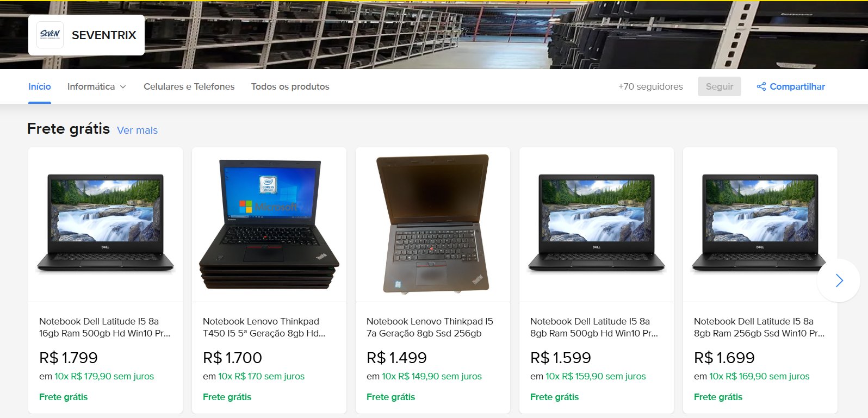Open Celulares e Telefones category
The width and height of the screenshot is (868, 418).
(x=189, y=86)
